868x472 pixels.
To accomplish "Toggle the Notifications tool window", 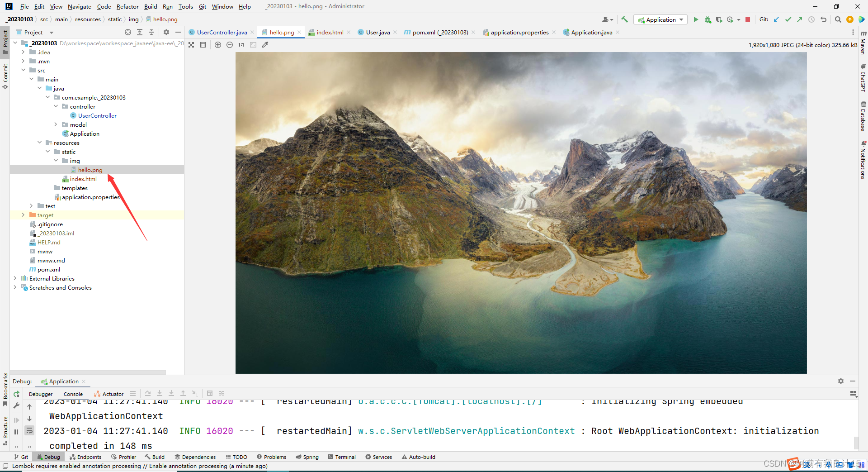I will coord(863,160).
